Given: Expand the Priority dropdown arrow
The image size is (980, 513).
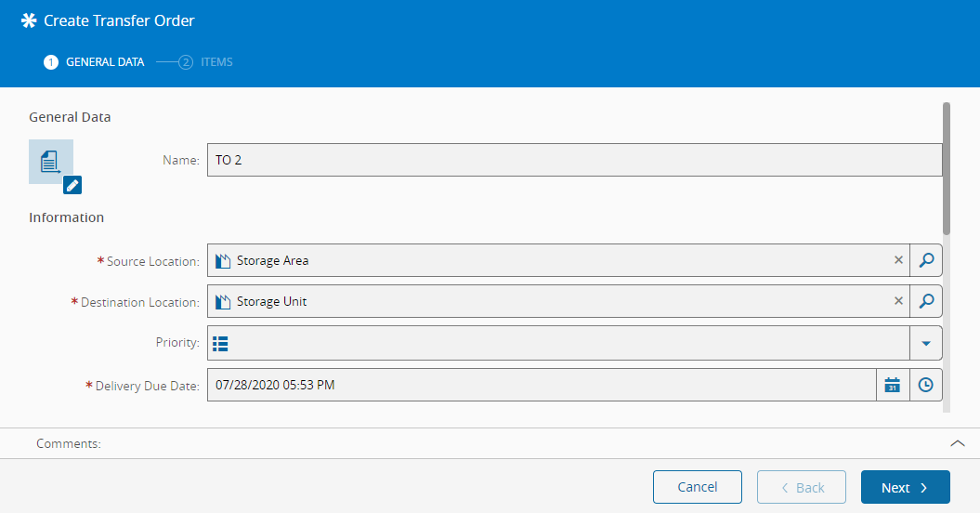Looking at the screenshot, I should 925,343.
